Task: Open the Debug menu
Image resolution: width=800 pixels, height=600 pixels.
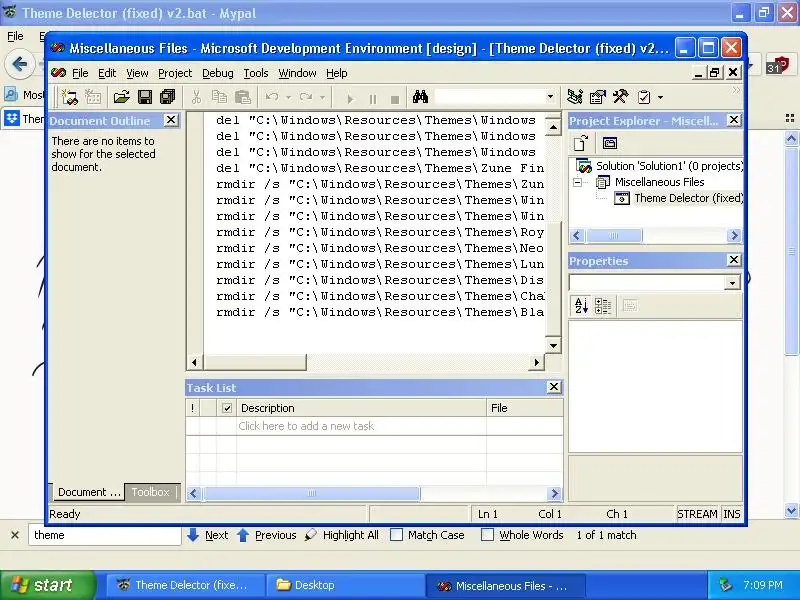Action: pyautogui.click(x=217, y=73)
